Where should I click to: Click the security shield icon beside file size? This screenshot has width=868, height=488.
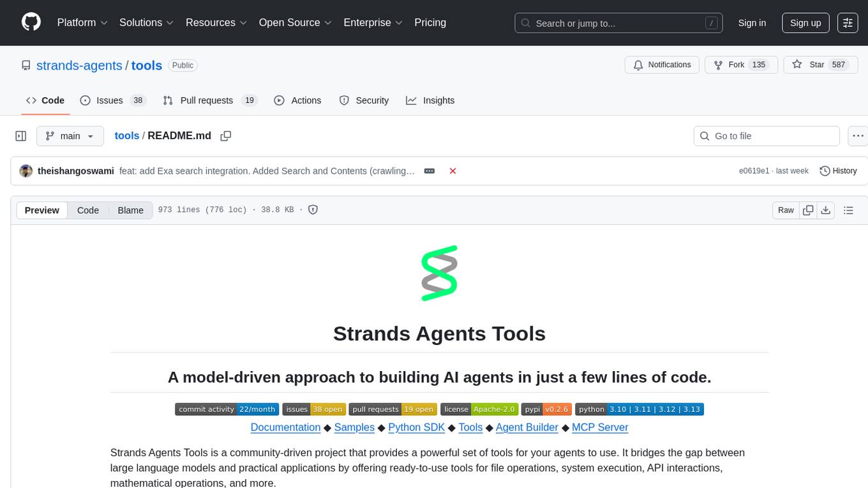pos(313,210)
